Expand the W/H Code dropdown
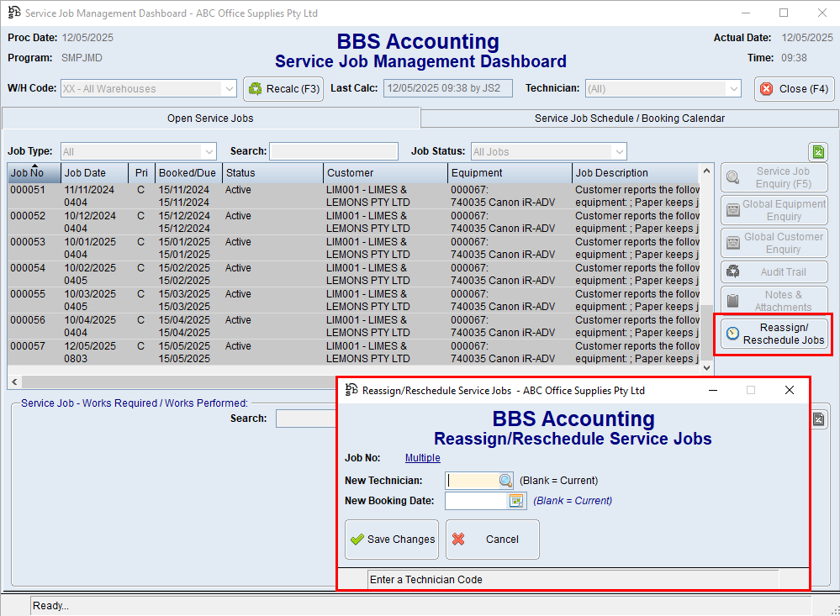The width and height of the screenshot is (840, 616). pos(229,88)
